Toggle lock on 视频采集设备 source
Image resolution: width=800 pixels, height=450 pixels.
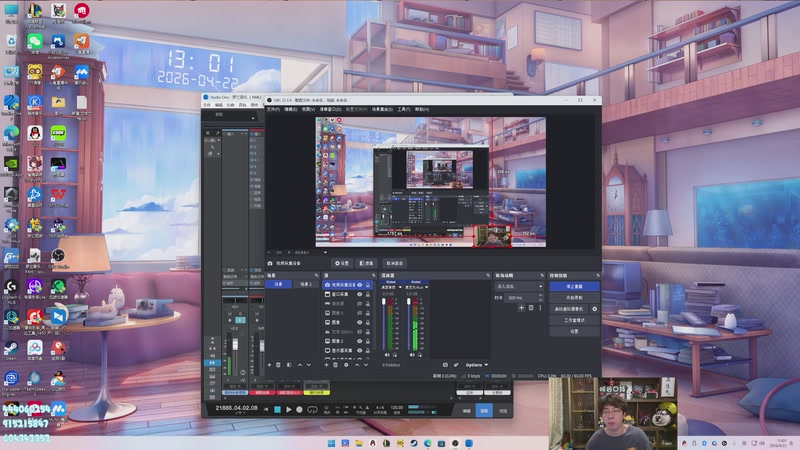click(368, 285)
